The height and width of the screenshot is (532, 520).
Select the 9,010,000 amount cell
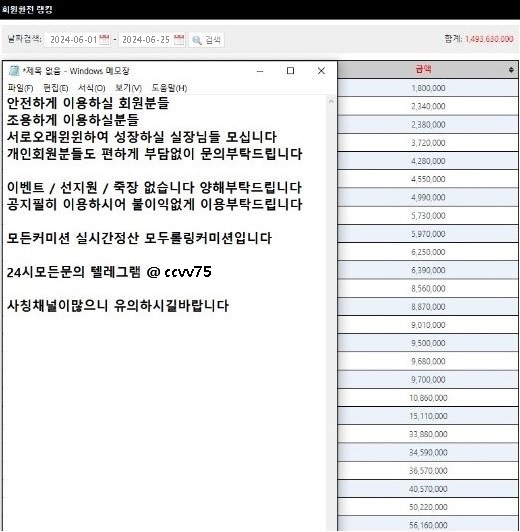coord(428,325)
